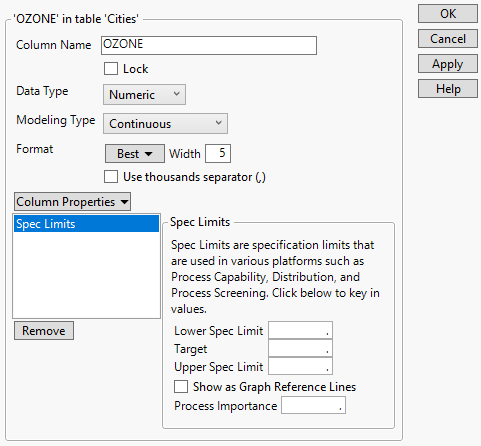Enable Use thousands separator
The height and width of the screenshot is (446, 481).
click(111, 177)
